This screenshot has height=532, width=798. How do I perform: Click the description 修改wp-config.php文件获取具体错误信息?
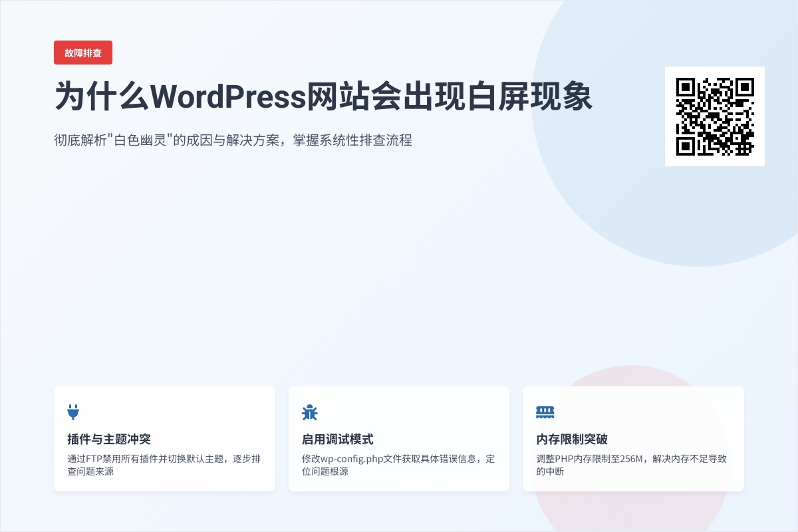pos(398,465)
